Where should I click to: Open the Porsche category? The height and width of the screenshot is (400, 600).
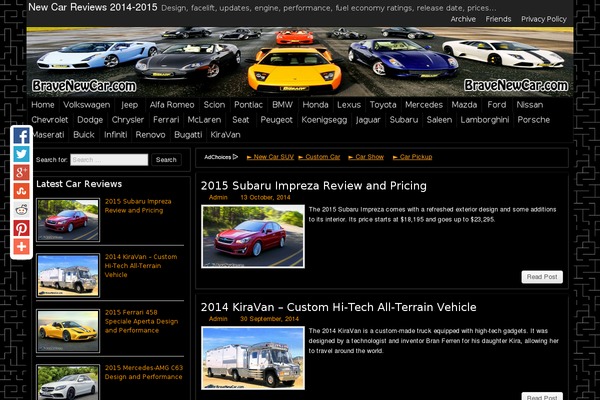pos(533,120)
